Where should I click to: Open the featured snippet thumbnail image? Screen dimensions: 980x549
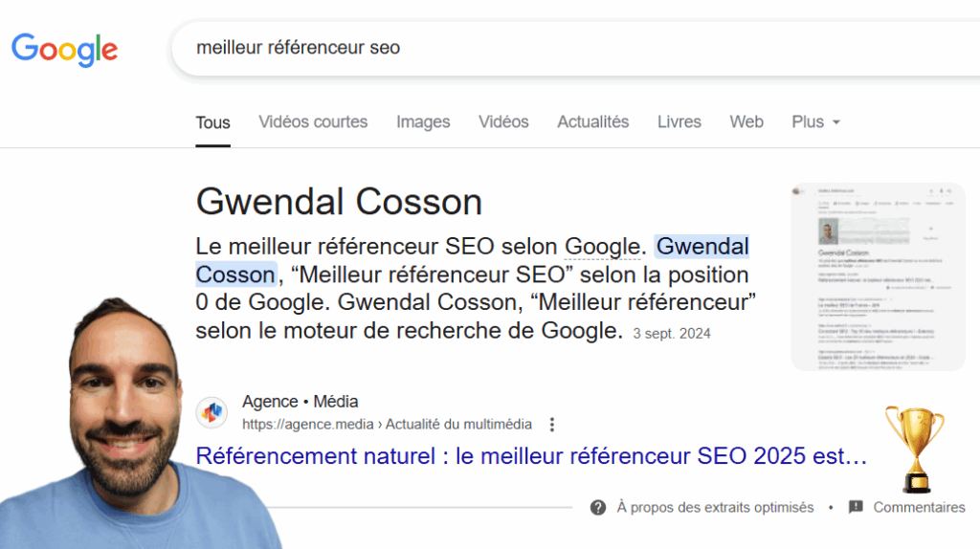tap(878, 276)
